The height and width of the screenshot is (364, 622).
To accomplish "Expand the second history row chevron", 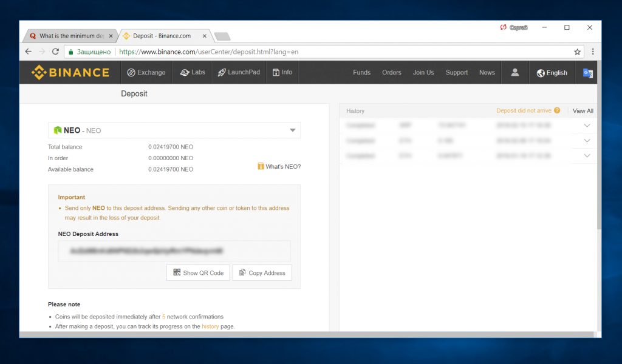I will [587, 141].
